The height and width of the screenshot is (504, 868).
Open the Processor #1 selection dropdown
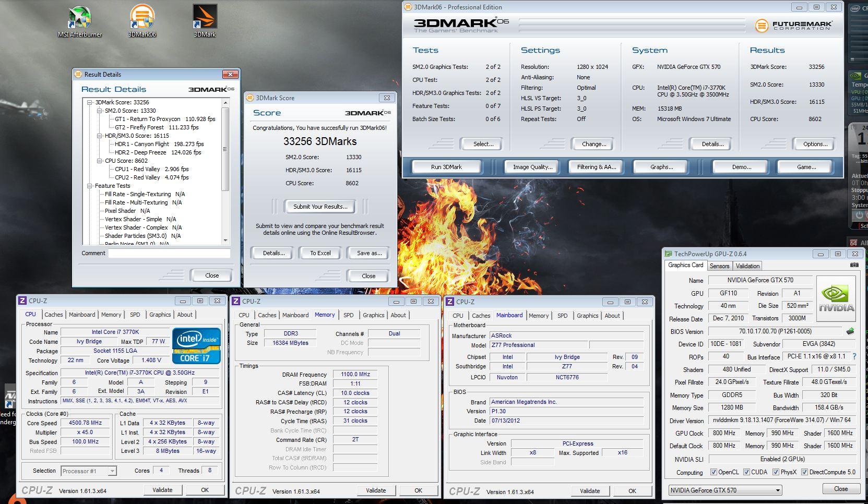pyautogui.click(x=88, y=471)
